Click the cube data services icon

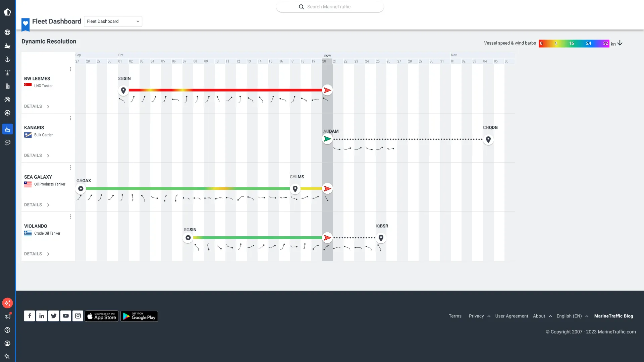[7, 142]
